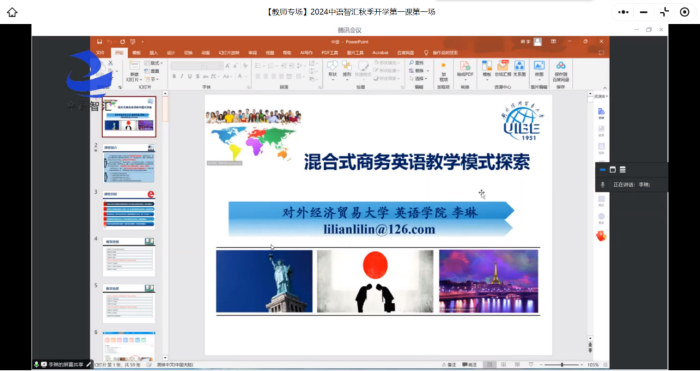Image resolution: width=700 pixels, height=371 pixels.
Task: Open the File (文件) tab
Action: [100, 53]
